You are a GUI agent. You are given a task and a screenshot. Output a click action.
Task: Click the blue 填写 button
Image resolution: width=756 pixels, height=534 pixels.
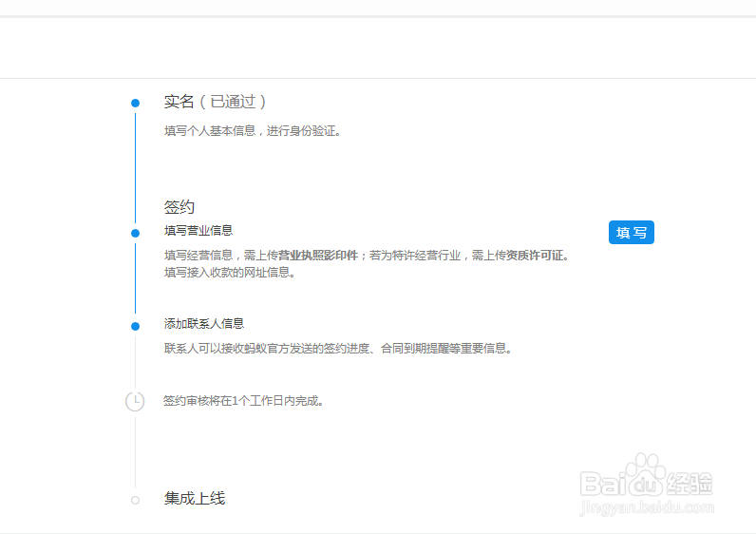(x=632, y=233)
